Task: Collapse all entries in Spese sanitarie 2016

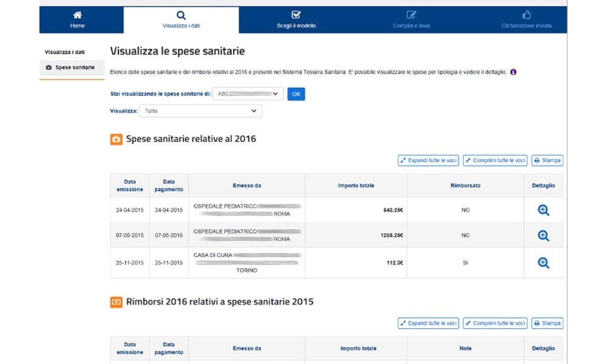Action: pyautogui.click(x=495, y=161)
